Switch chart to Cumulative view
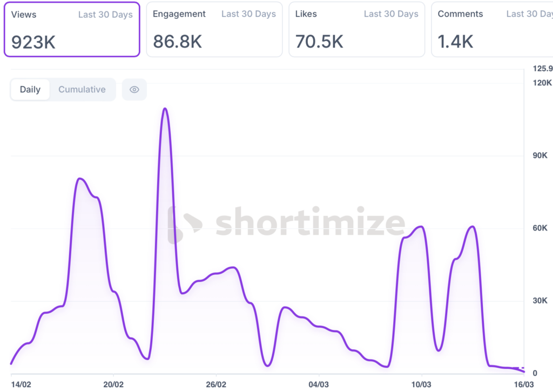Image resolution: width=553 pixels, height=392 pixels. click(x=82, y=90)
